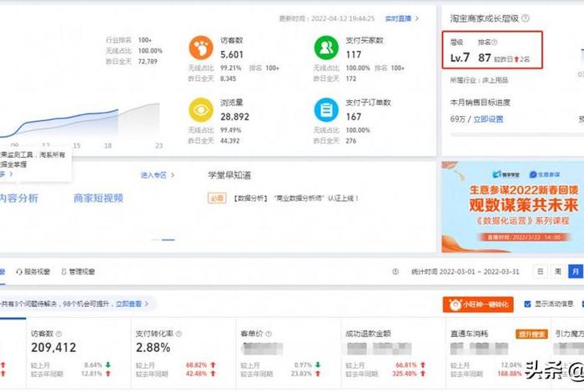The width and height of the screenshot is (584, 392).
Task: Click help icon beside bottom 访客数 label
Action: tap(58, 334)
